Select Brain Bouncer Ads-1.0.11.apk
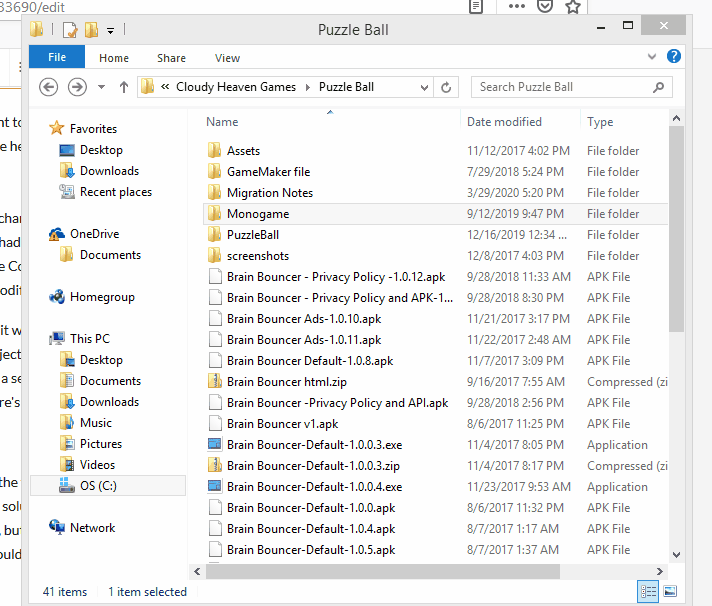The height and width of the screenshot is (606, 712). coord(304,340)
